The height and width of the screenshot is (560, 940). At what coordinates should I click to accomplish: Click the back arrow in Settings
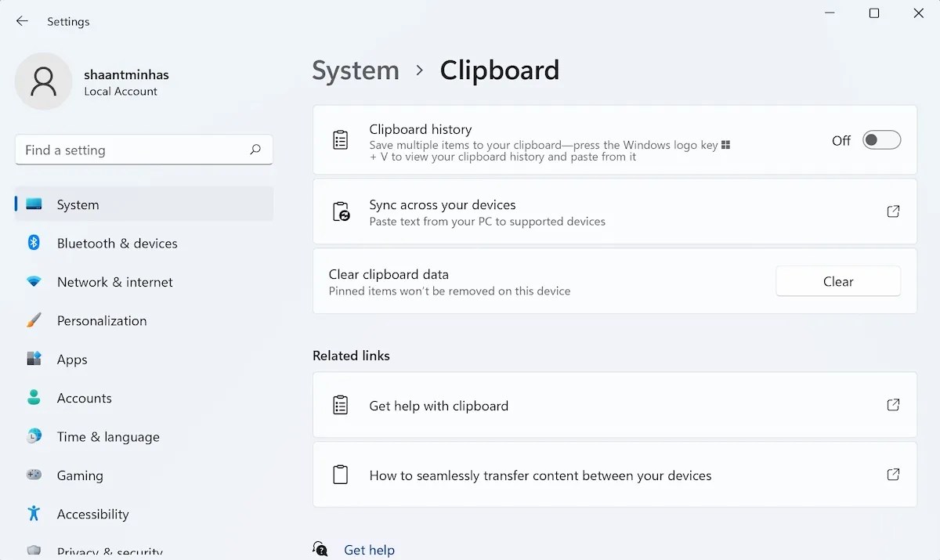pos(21,21)
